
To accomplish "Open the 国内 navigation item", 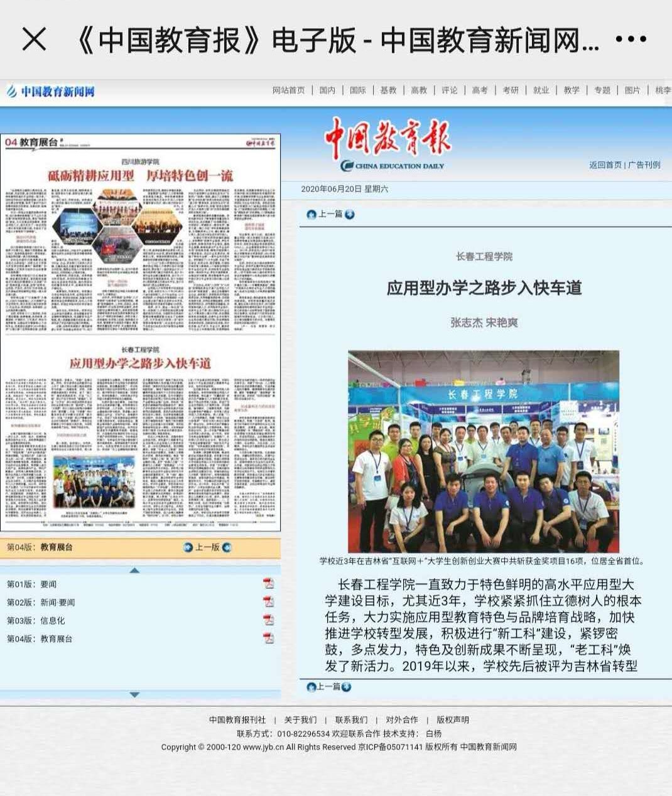I will click(x=327, y=90).
